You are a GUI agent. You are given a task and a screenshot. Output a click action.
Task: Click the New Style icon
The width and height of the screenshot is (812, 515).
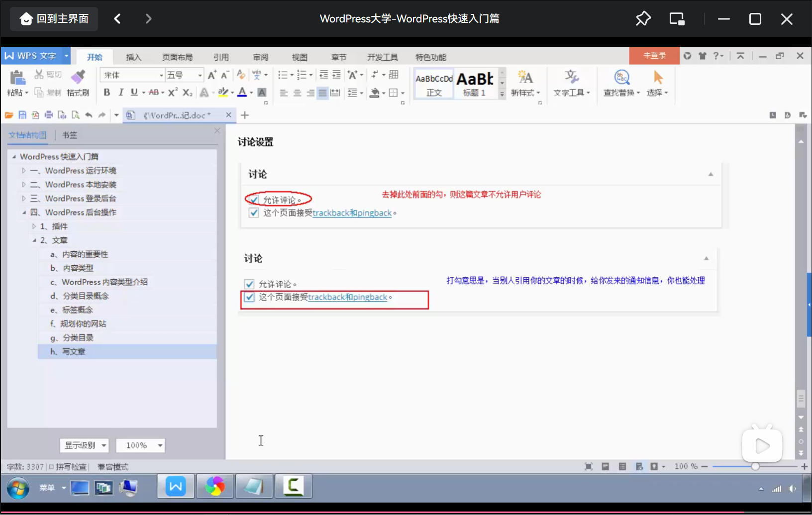click(525, 77)
